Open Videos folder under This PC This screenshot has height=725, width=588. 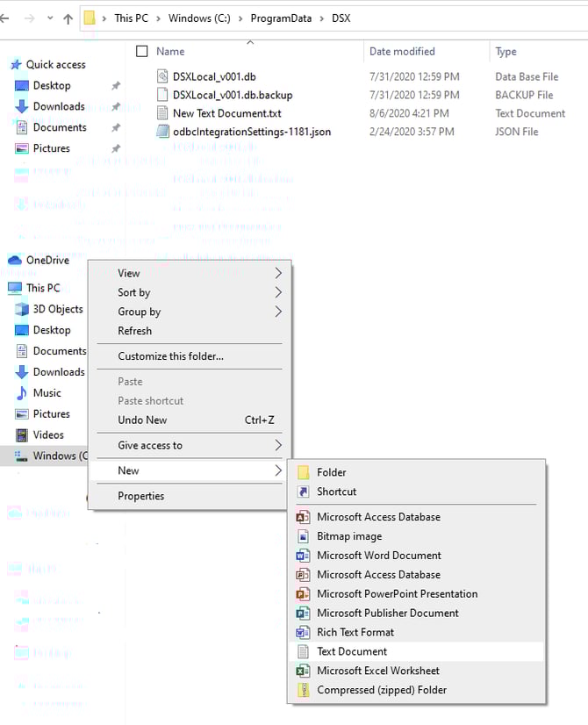[x=48, y=435]
